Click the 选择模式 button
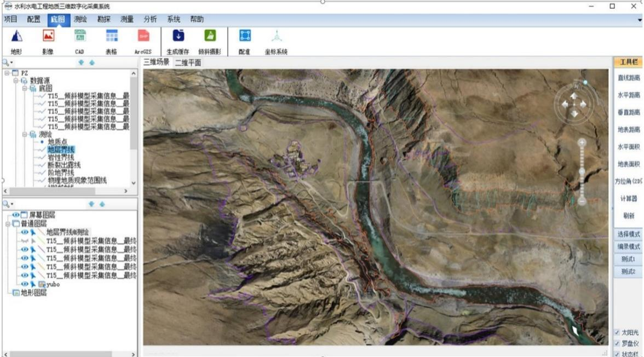The width and height of the screenshot is (644, 357). click(x=628, y=234)
